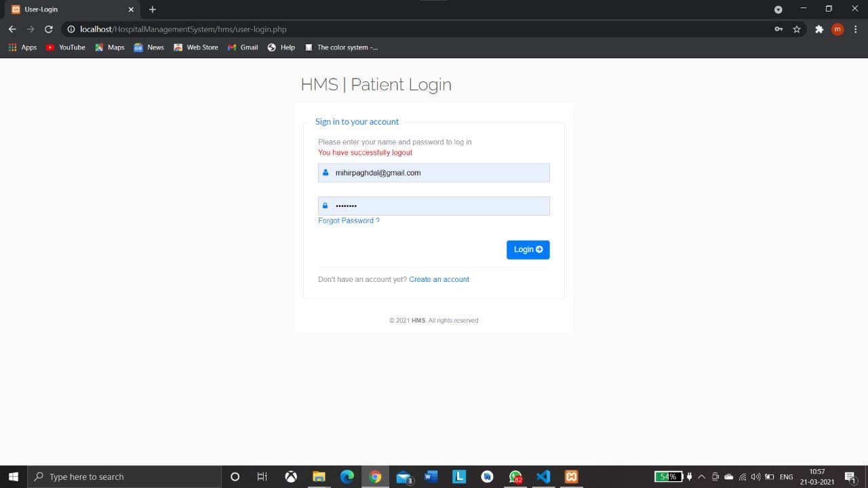868x488 pixels.
Task: Click the battery percentage indicator
Action: [x=668, y=476]
